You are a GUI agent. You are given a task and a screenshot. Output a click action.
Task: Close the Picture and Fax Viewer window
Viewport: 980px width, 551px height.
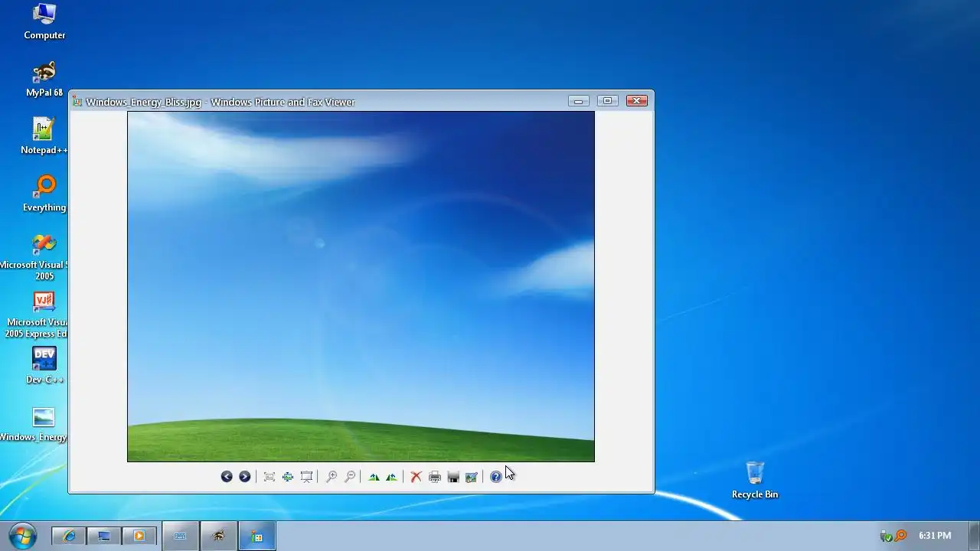click(637, 101)
